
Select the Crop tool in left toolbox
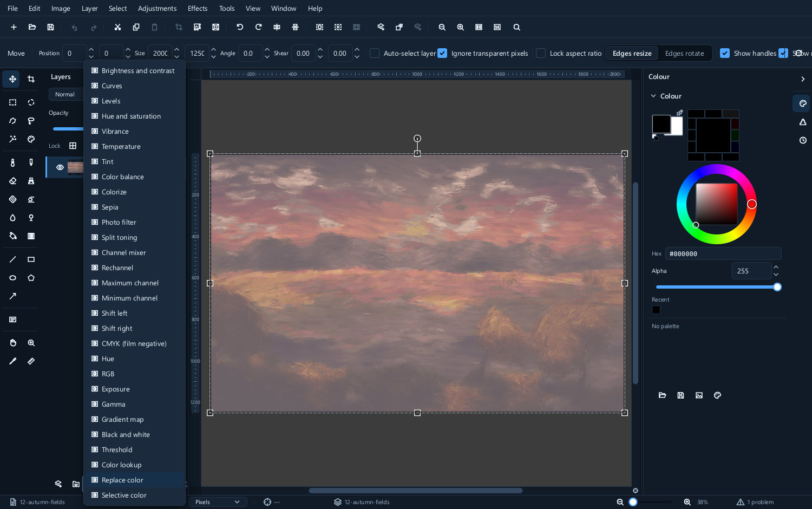[31, 79]
